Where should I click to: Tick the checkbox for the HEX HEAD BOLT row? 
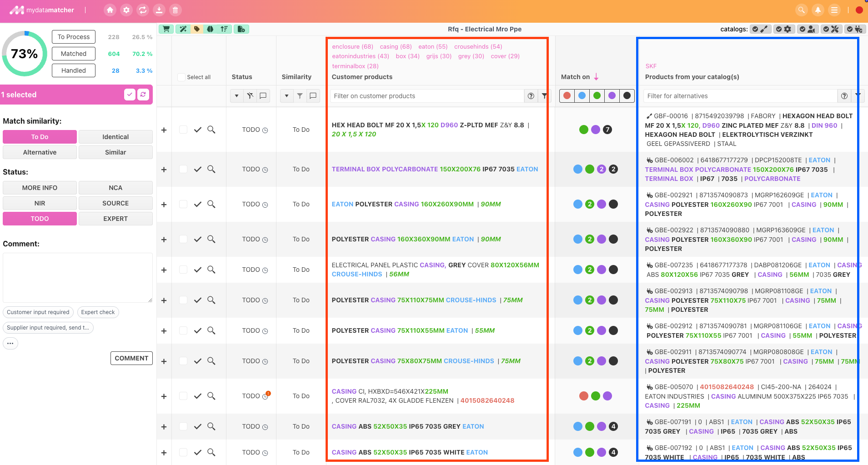pos(183,130)
